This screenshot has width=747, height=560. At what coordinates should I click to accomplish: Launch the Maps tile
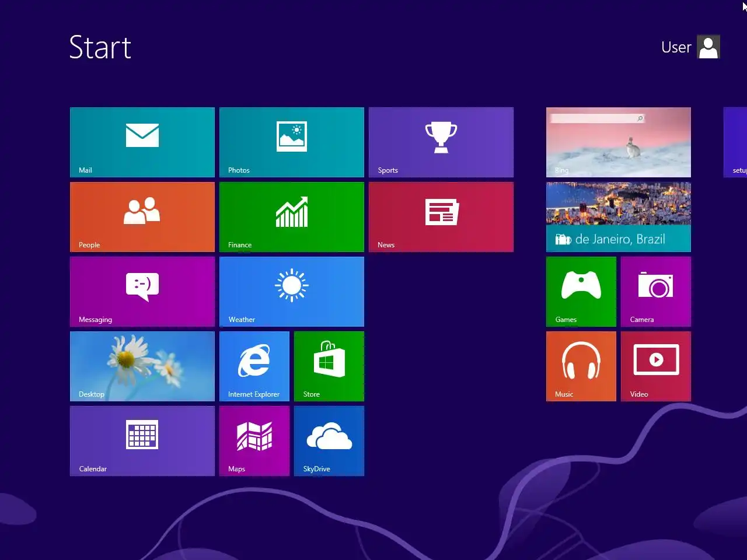tap(254, 441)
